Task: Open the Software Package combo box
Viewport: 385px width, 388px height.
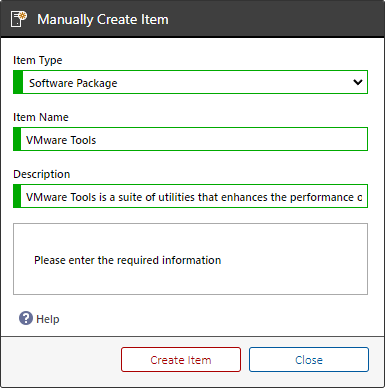Action: click(190, 82)
